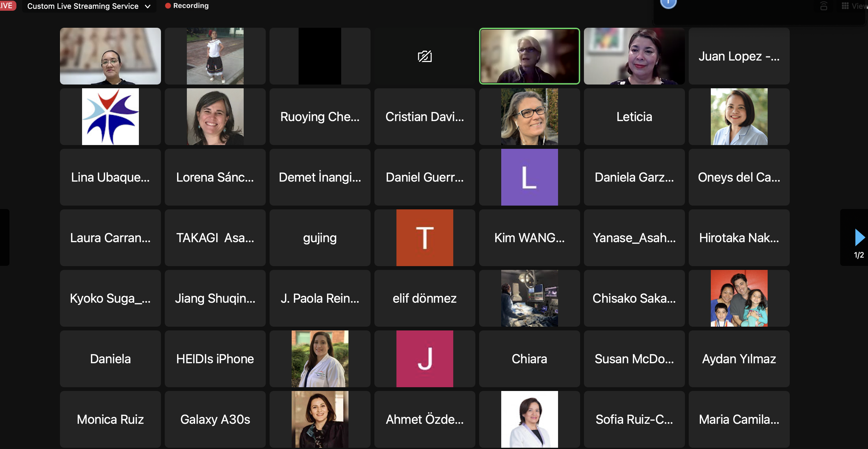Click the red Recording indicator dot

point(168,6)
